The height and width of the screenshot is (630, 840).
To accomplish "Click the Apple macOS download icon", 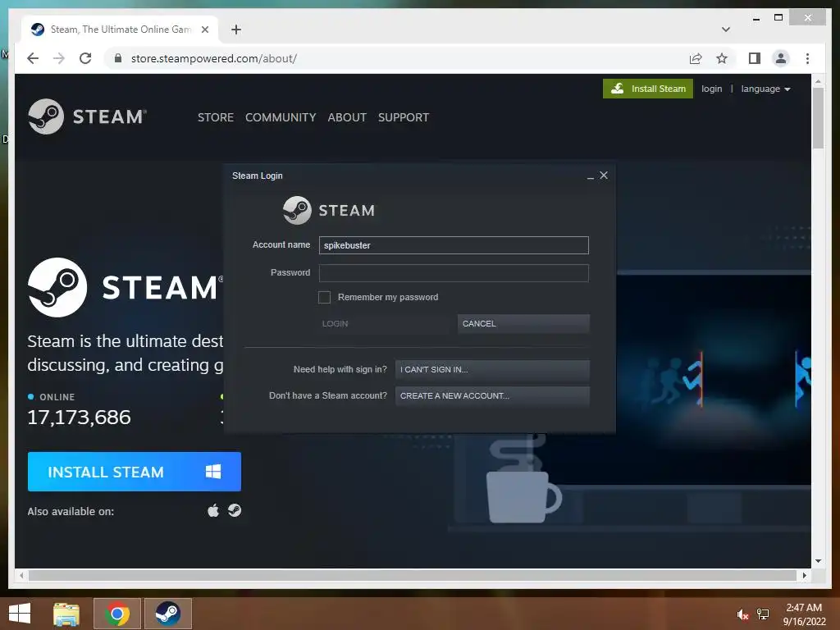I will (213, 510).
